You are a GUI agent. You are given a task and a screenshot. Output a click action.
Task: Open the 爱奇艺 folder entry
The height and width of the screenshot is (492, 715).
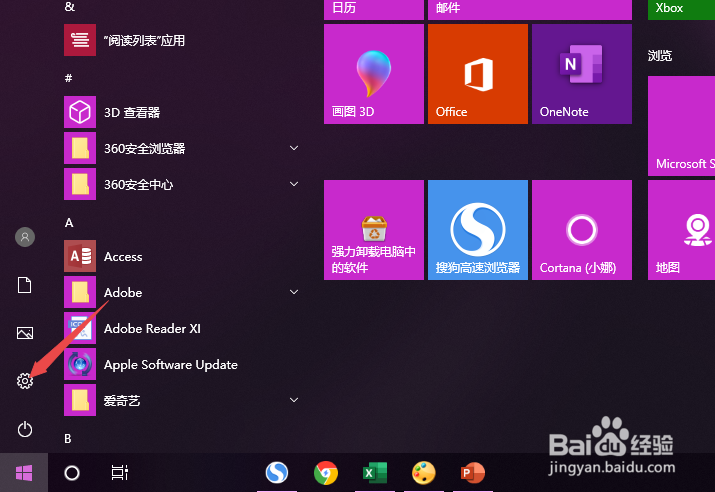click(182, 400)
